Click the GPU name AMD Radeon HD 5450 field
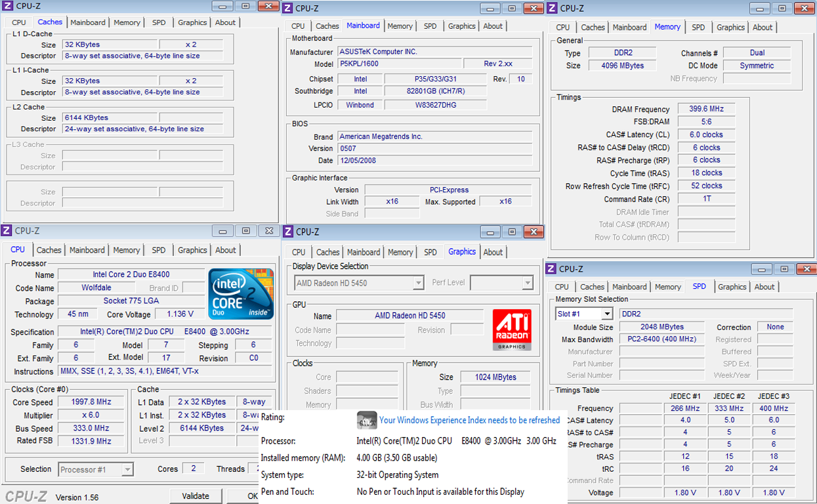817x504 pixels. 410,316
